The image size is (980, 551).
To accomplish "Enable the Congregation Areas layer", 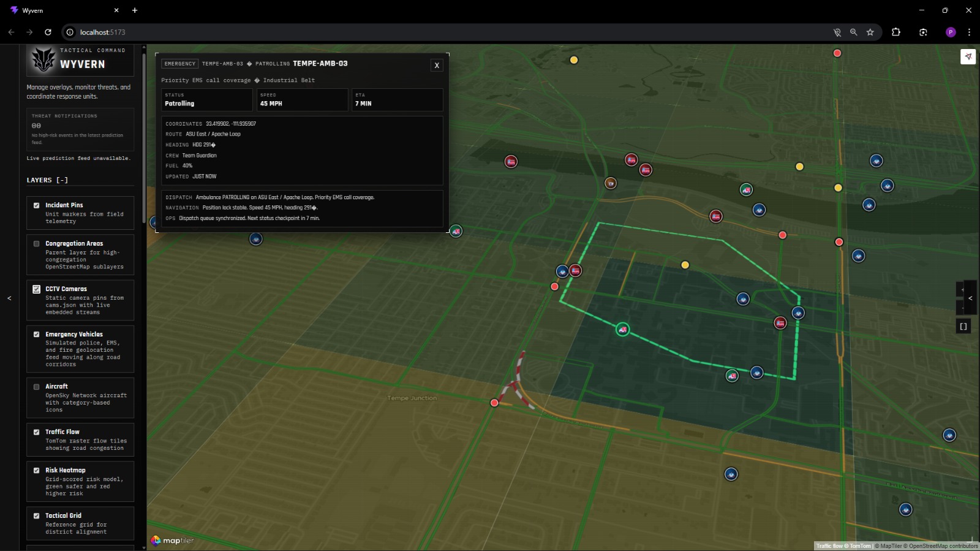I will 37,244.
